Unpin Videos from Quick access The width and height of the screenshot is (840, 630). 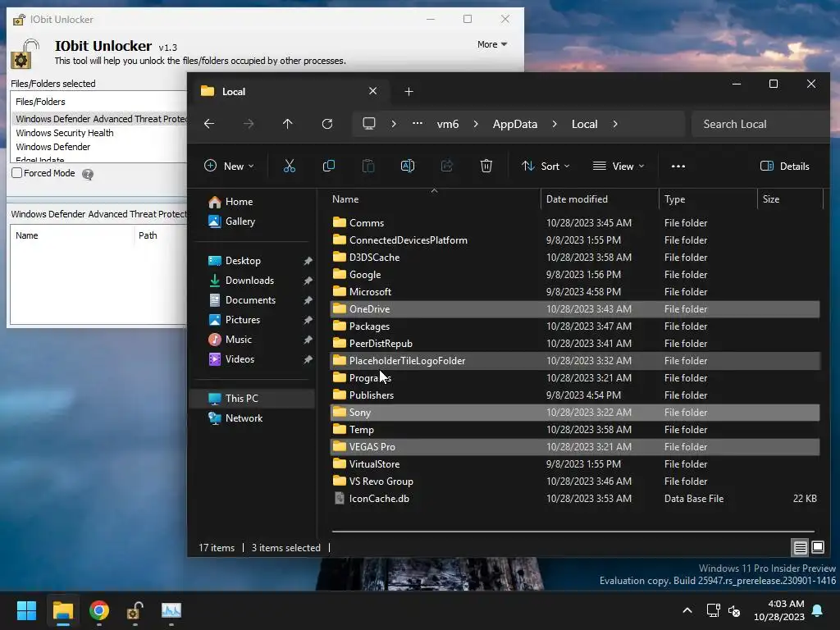coord(308,359)
